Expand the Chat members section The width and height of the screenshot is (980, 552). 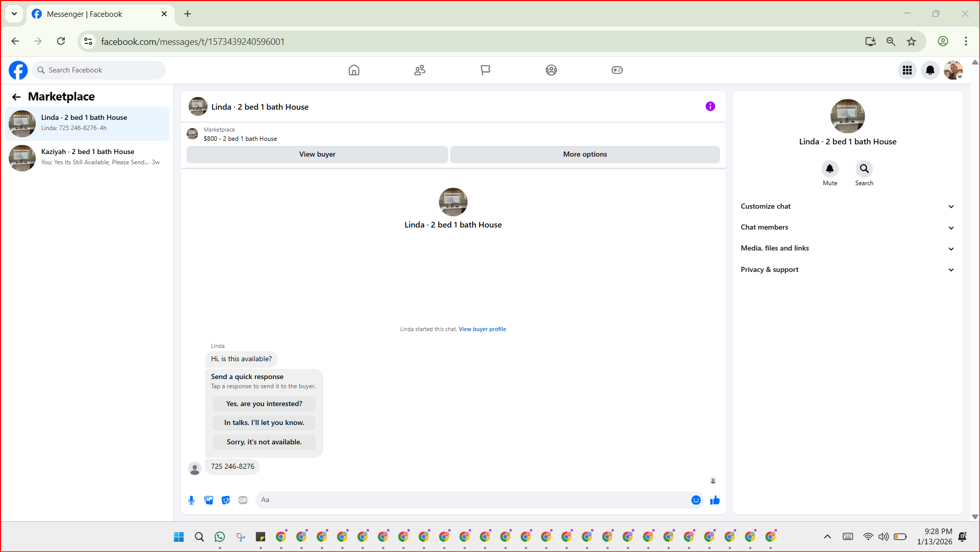847,227
